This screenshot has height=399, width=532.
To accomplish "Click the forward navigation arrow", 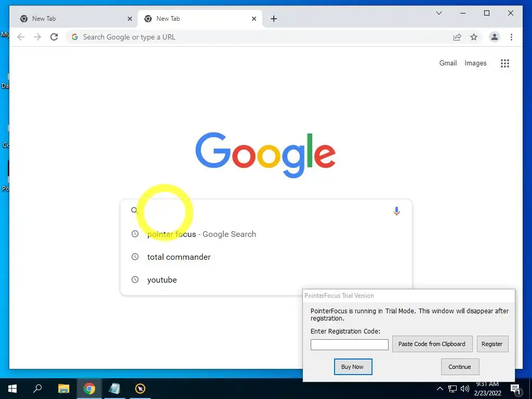I will point(37,37).
